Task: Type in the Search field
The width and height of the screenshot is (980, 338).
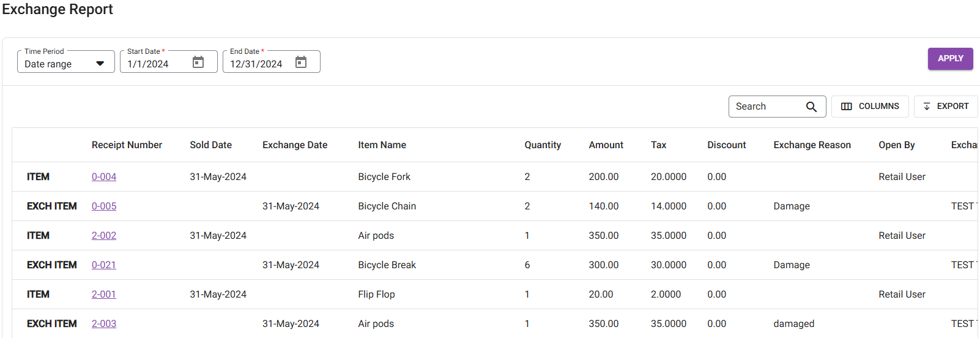Action: tap(768, 107)
